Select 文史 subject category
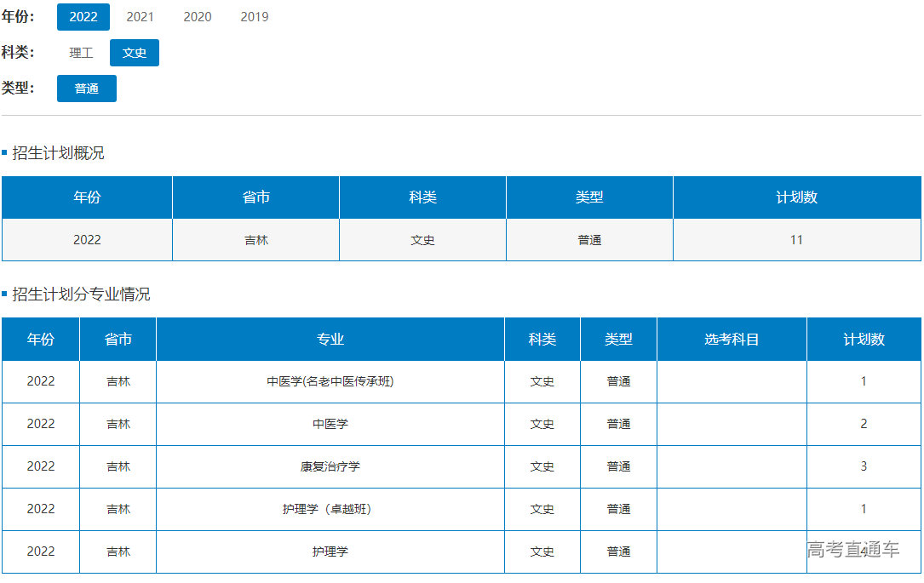924x583 pixels. click(135, 53)
